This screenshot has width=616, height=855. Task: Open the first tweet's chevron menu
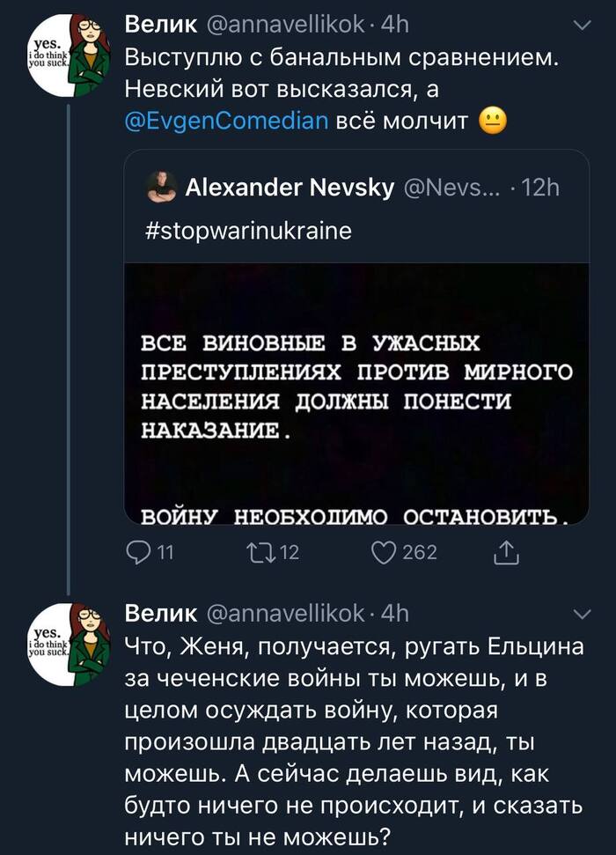(x=583, y=27)
